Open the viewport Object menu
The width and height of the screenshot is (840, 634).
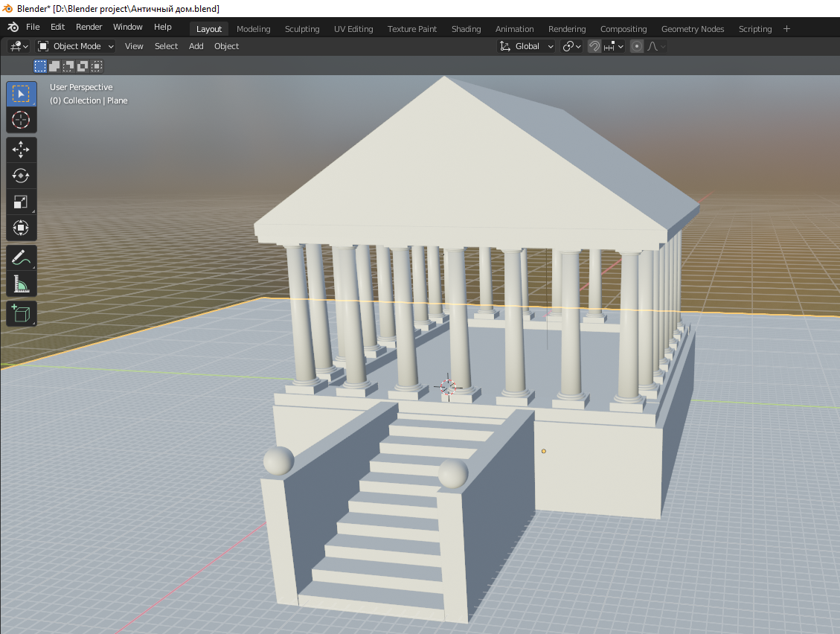point(227,46)
